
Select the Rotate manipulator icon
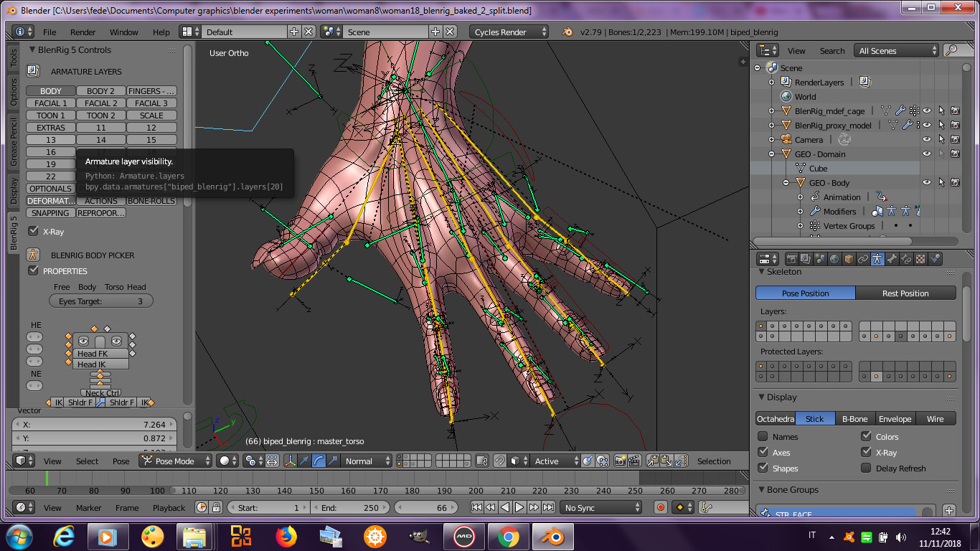click(318, 461)
